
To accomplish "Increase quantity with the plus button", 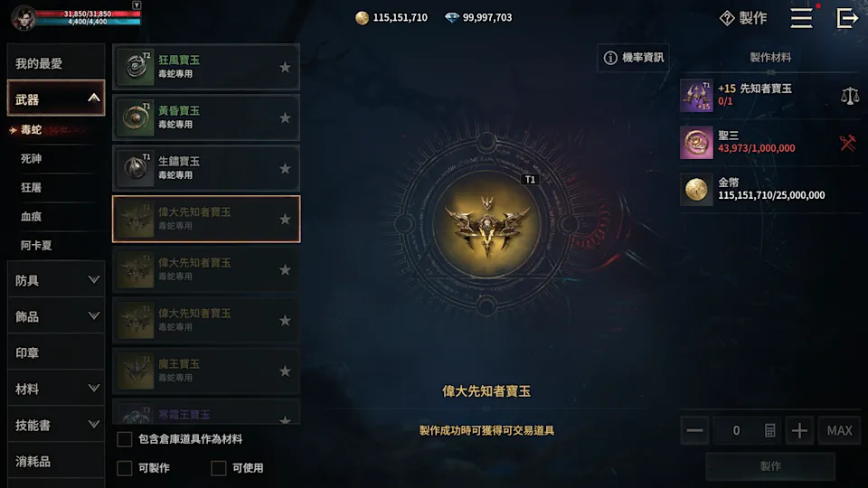I will [799, 430].
